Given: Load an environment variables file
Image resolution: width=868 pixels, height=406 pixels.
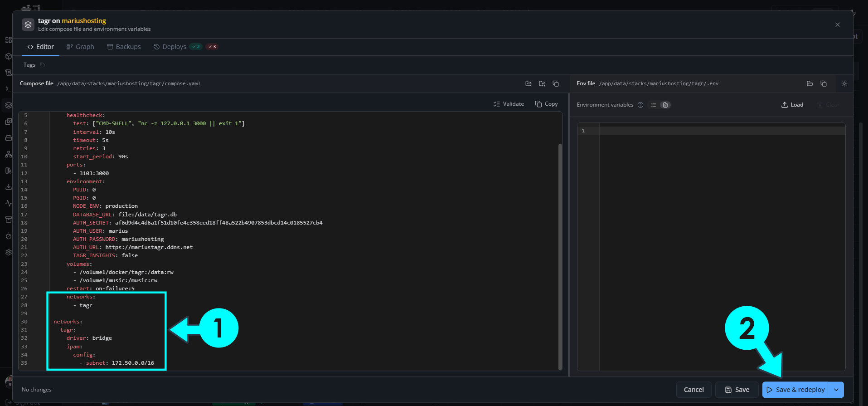Looking at the screenshot, I should tap(792, 105).
